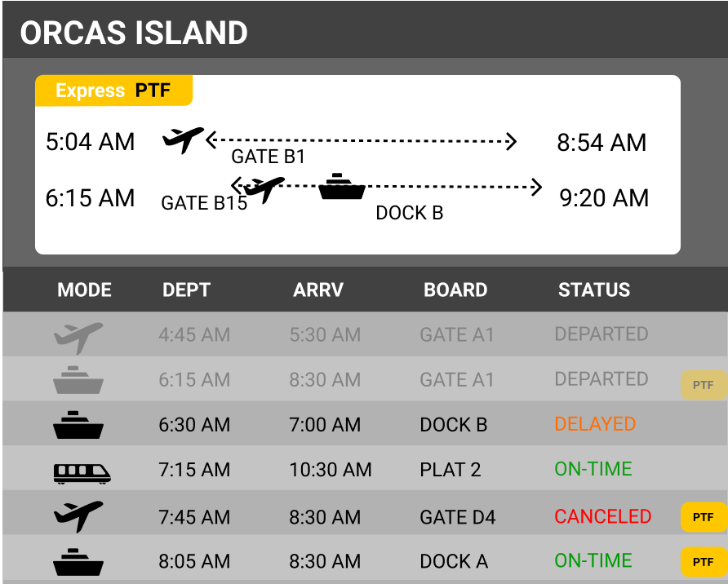The image size is (728, 584).
Task: Sort by the STATUS column header
Action: [594, 290]
